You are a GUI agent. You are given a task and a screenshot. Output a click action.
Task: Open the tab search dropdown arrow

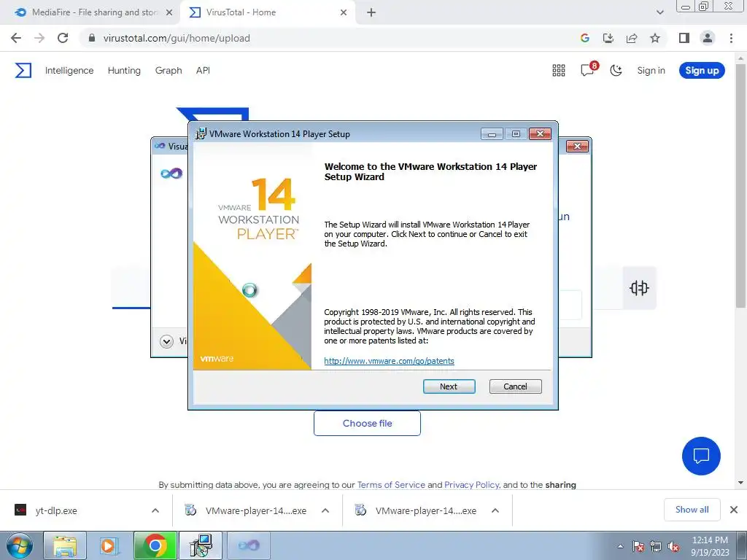pyautogui.click(x=659, y=12)
